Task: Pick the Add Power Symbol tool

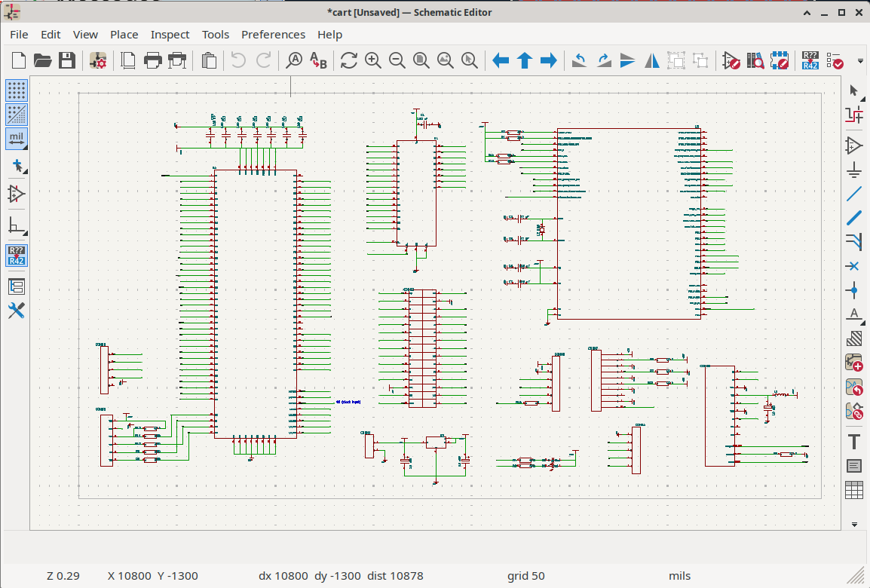Action: 853,170
